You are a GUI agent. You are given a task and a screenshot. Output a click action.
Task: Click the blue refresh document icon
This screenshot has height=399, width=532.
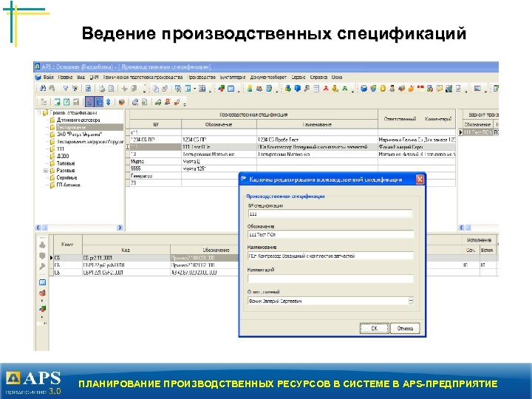[88, 89]
